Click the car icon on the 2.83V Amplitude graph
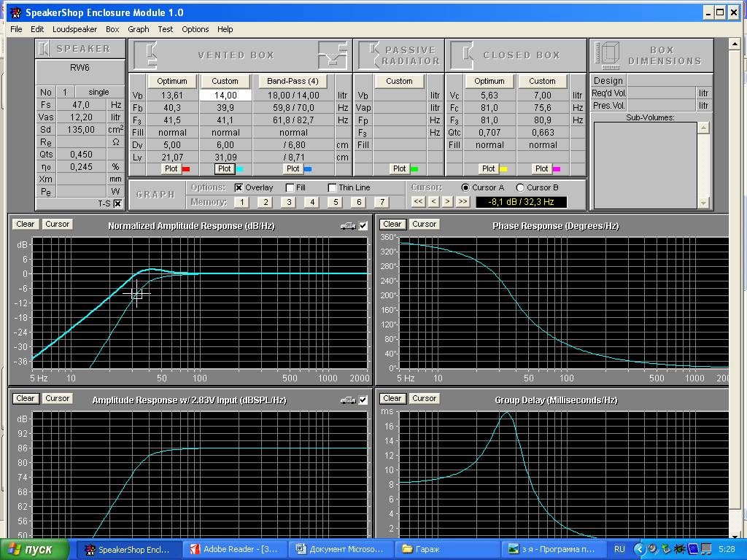Viewport: 747px width, 560px height. coord(348,400)
